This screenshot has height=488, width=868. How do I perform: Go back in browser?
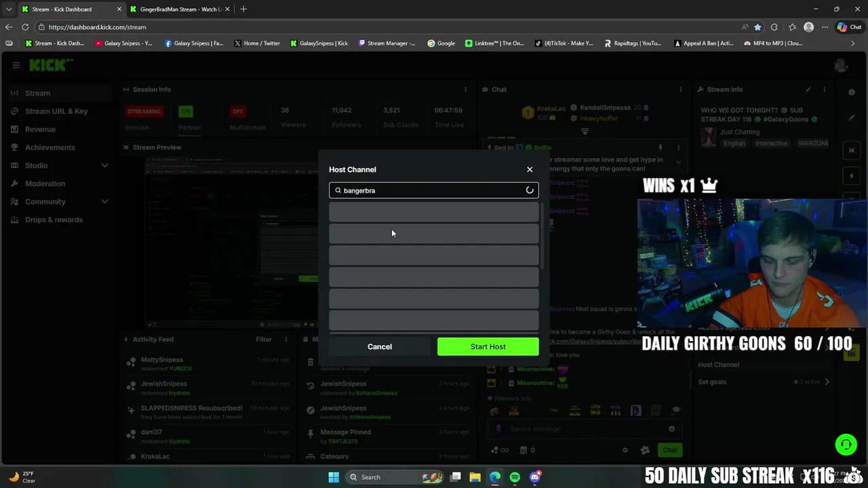coord(9,27)
